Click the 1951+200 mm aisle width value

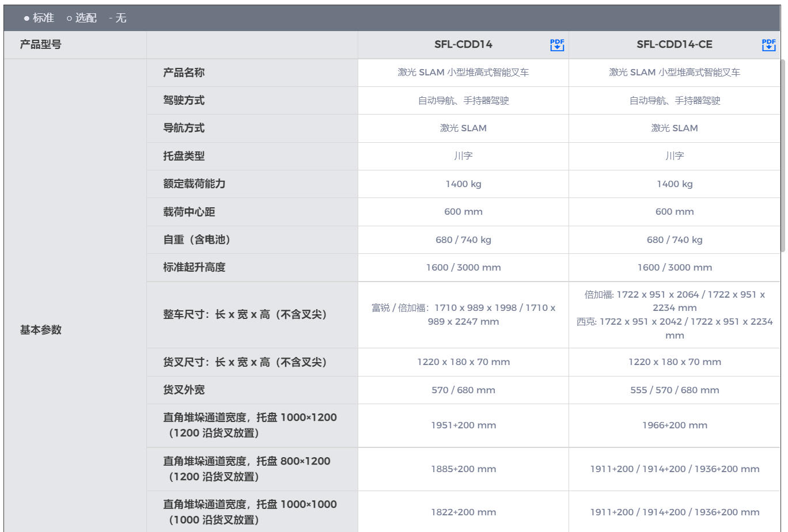click(x=463, y=425)
